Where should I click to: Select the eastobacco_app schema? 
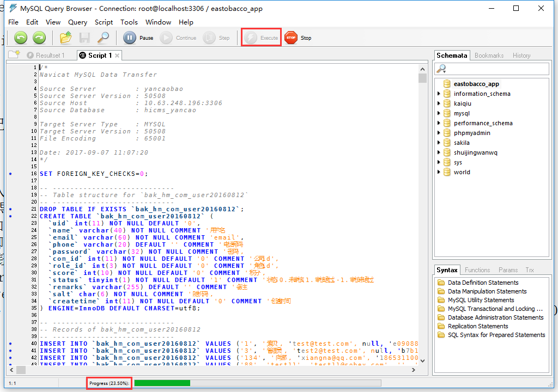(476, 84)
